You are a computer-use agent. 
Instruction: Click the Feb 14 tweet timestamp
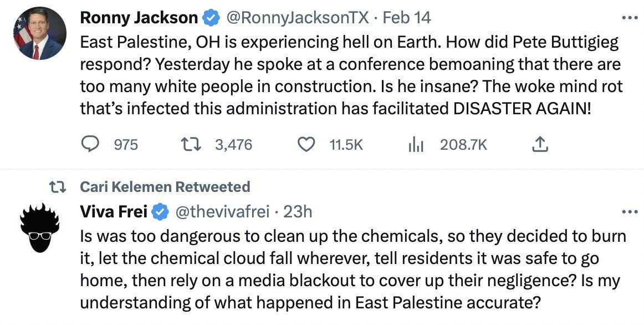(407, 18)
